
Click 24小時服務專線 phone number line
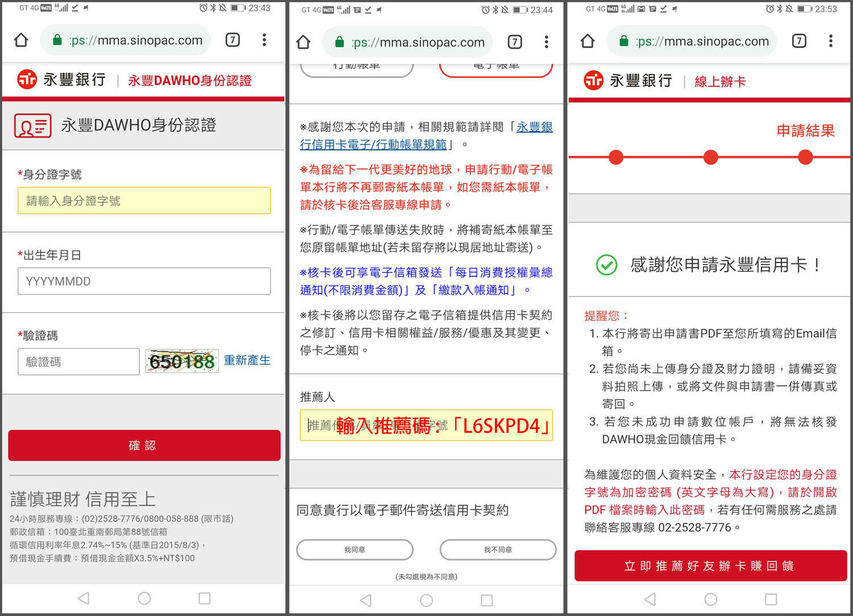click(122, 519)
